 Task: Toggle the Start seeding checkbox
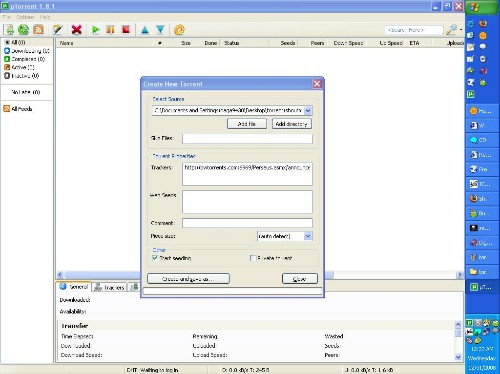click(155, 258)
